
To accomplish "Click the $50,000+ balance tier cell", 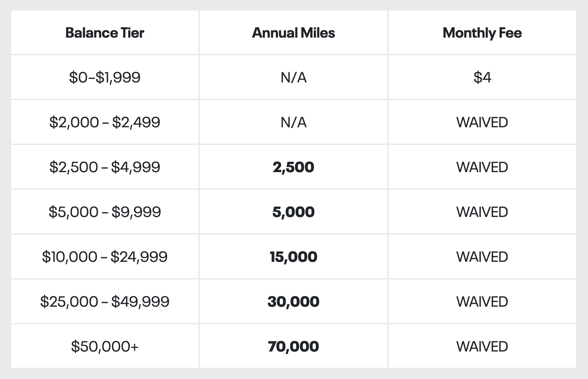I will 105,346.
